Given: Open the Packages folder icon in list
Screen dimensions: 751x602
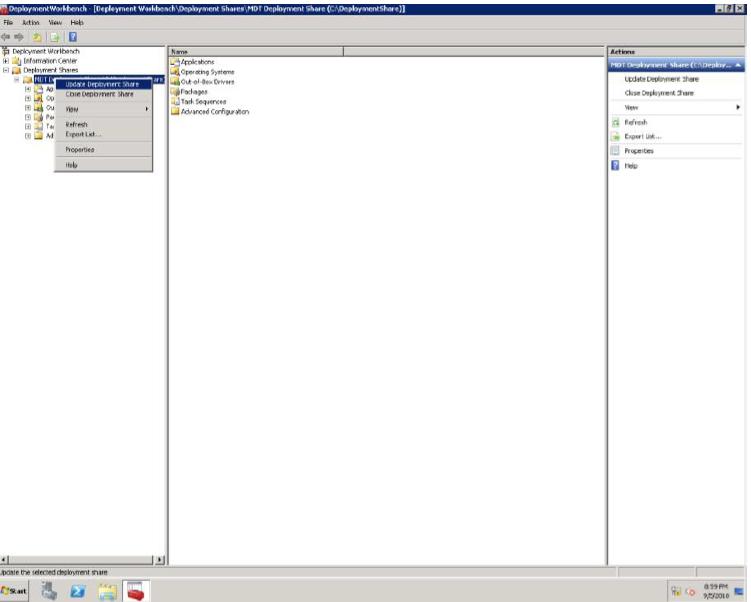Looking at the screenshot, I should click(175, 91).
